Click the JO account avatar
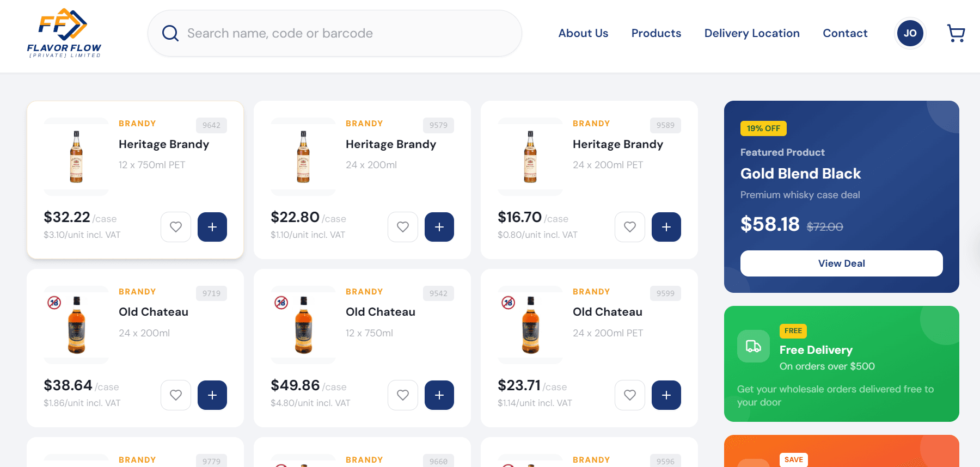This screenshot has height=467, width=980. pyautogui.click(x=910, y=33)
